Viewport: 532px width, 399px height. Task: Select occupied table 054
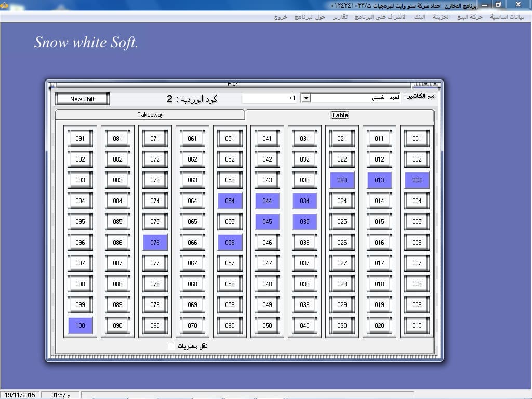coord(230,201)
